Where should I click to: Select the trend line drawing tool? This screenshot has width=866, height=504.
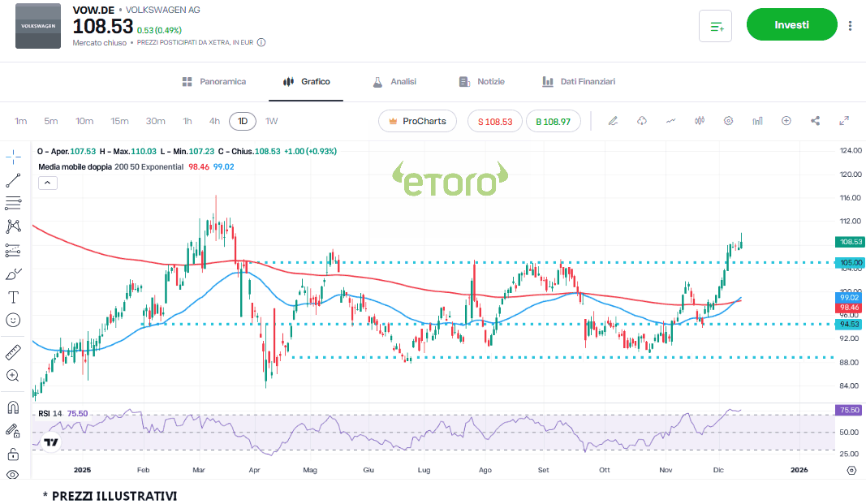[13, 180]
